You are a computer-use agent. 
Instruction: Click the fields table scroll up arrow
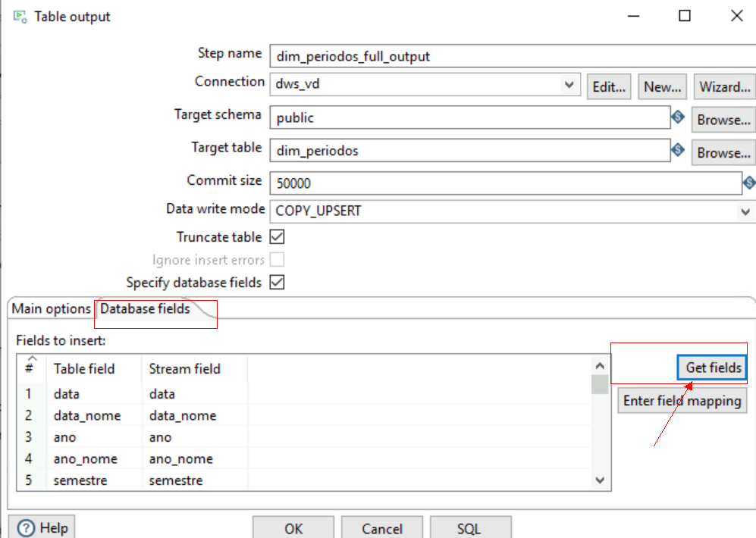[600, 366]
